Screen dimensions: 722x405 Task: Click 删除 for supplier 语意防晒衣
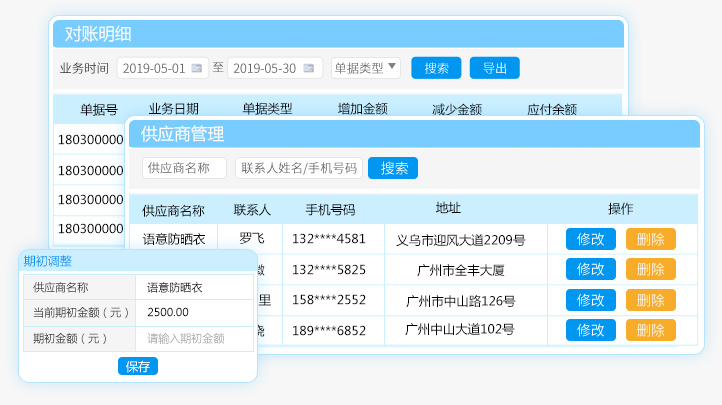coord(650,239)
